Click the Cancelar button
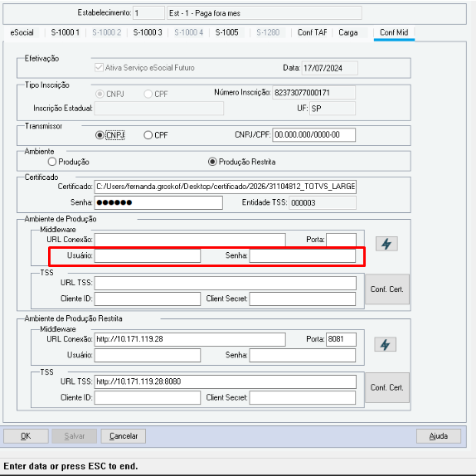This screenshot has height=476, width=476. [124, 436]
